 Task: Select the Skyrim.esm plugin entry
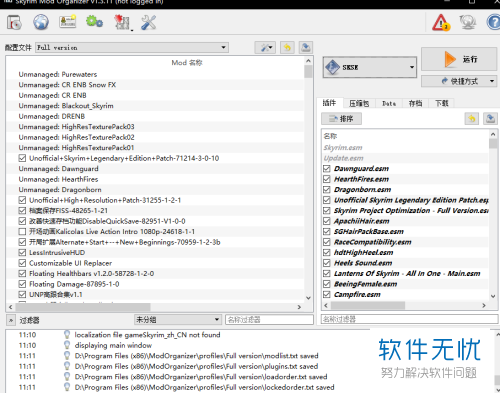pyautogui.click(x=343, y=148)
